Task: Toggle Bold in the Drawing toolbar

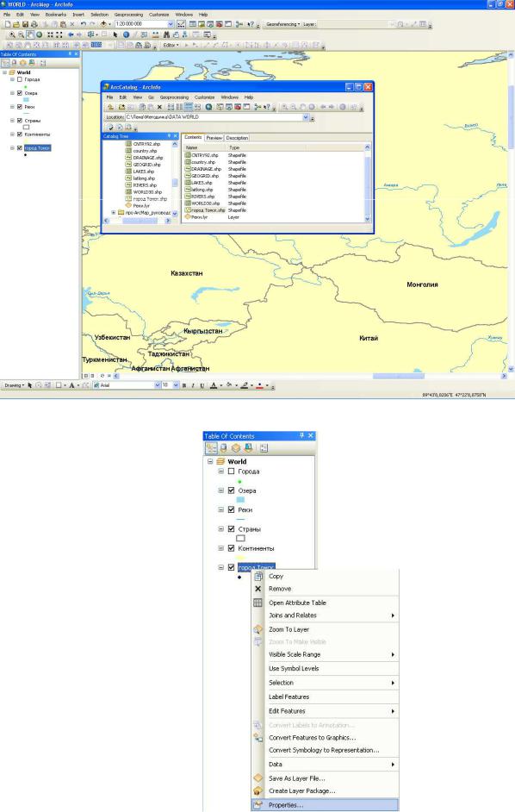Action: pyautogui.click(x=183, y=385)
